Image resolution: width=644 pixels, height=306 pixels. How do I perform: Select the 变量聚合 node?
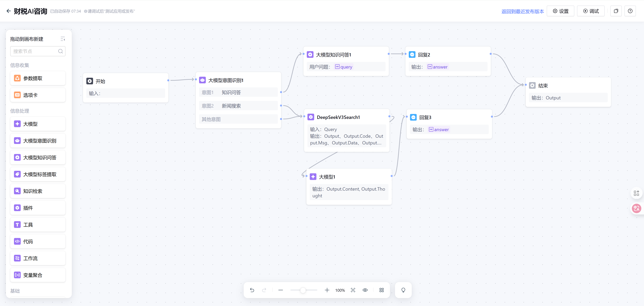point(38,275)
